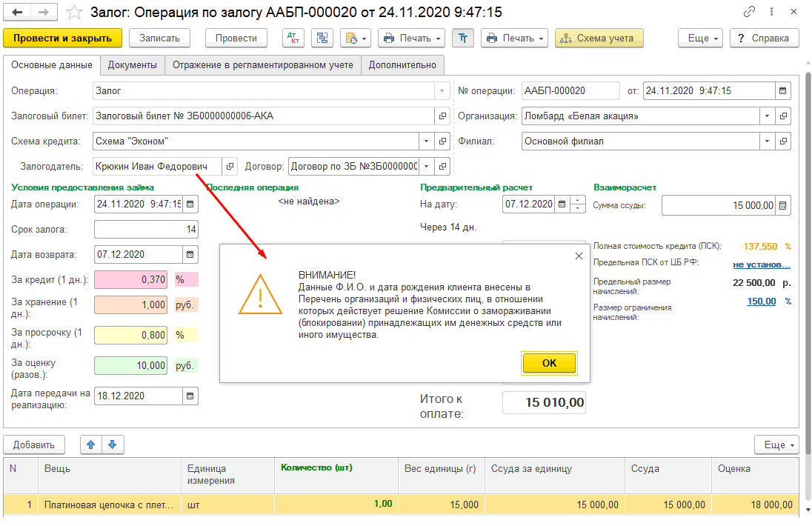Go back with the left arrow
The width and height of the screenshot is (812, 526).
coord(17,12)
